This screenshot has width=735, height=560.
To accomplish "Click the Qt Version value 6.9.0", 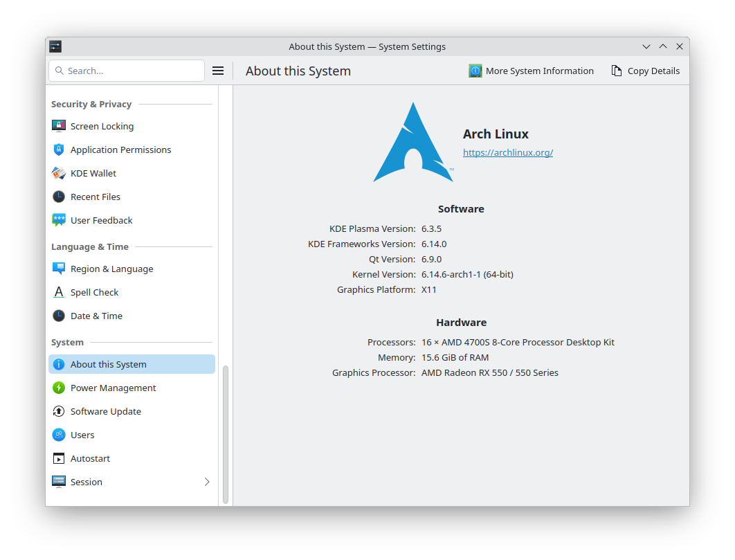I will pos(431,260).
